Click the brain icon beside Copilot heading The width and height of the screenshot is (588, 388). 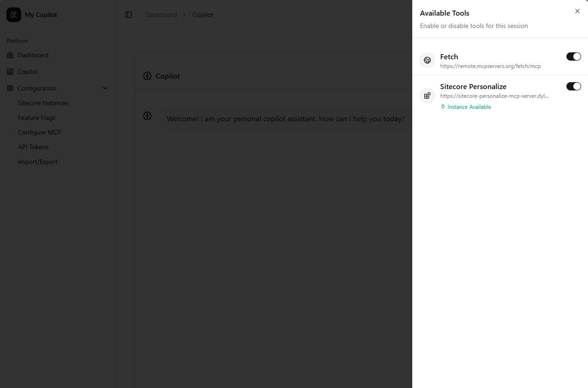coord(147,76)
